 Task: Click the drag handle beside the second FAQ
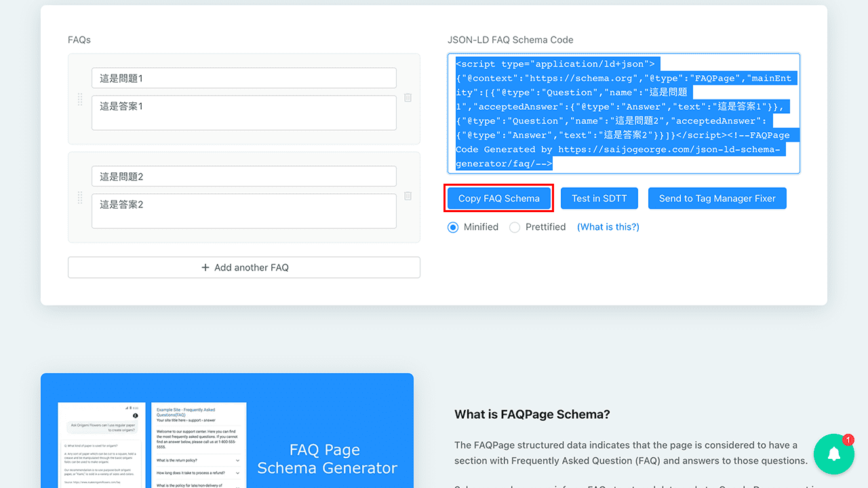pos(79,197)
